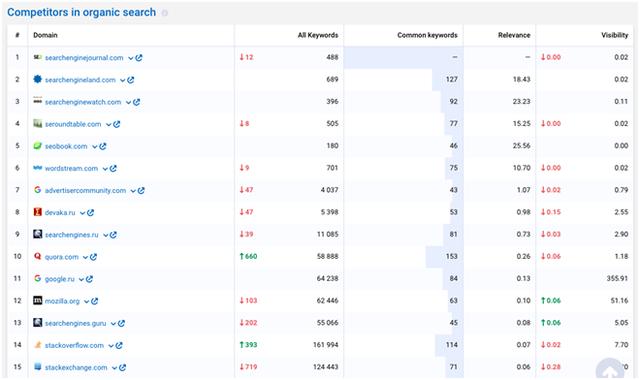640x380 pixels.
Task: Click the info icon beside Competitors in organic search
Action: 164,13
